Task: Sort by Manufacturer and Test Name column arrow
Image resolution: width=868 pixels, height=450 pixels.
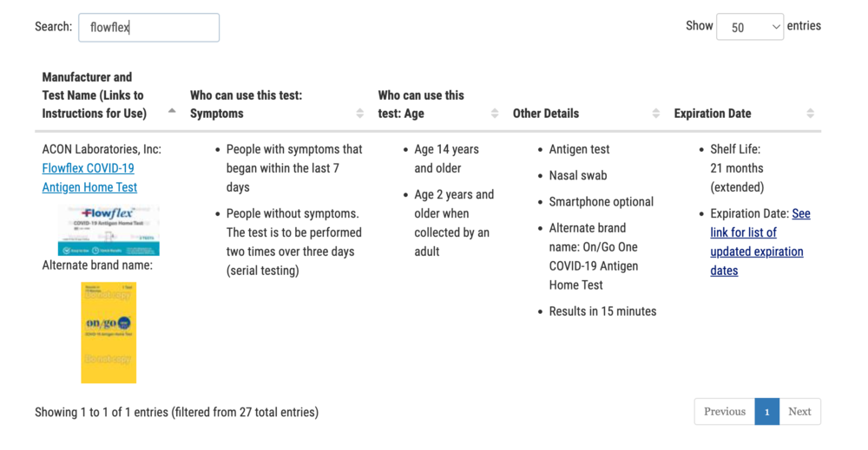Action: pos(172,111)
